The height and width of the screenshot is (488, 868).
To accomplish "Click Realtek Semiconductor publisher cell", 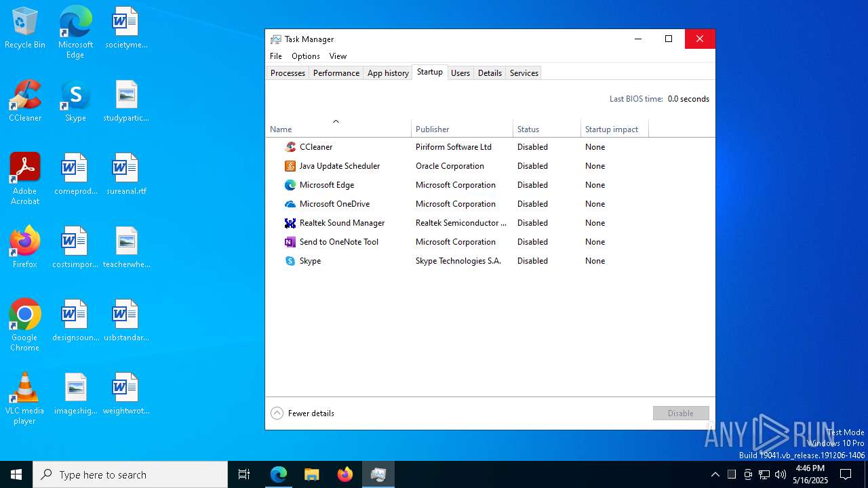I will coord(461,223).
